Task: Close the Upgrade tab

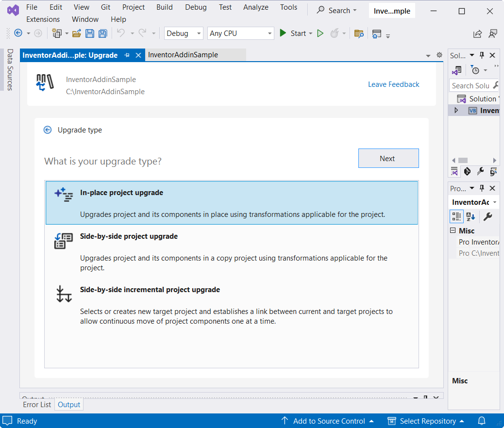Action: pos(138,55)
